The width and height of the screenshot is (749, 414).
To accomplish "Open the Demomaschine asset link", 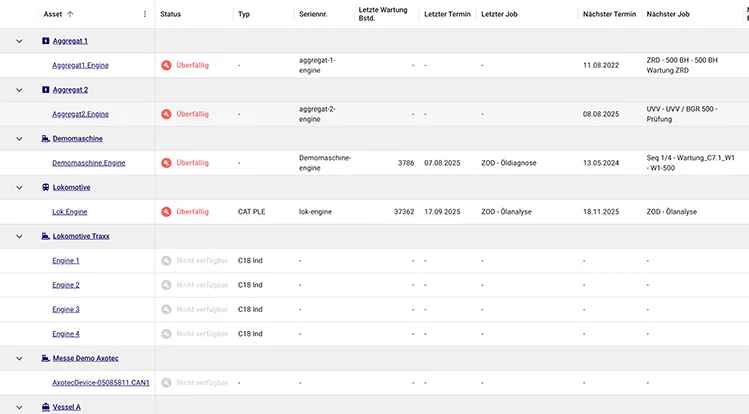I will (x=77, y=138).
